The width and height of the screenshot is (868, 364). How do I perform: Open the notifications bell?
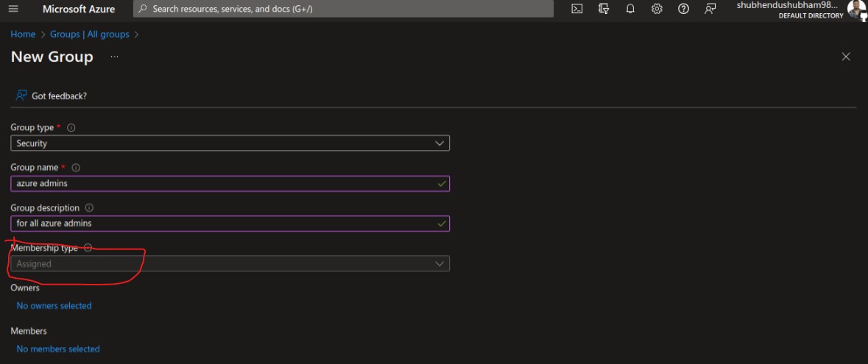(x=630, y=9)
